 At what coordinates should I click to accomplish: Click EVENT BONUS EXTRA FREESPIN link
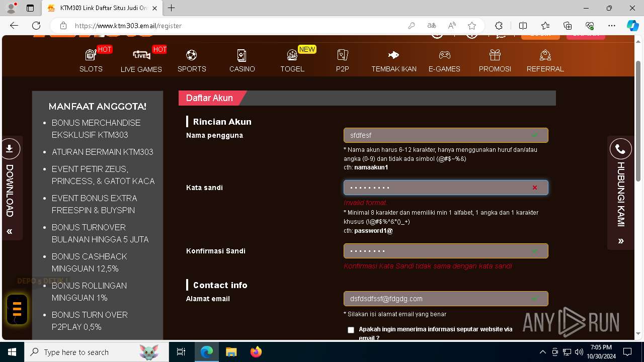coord(94,204)
